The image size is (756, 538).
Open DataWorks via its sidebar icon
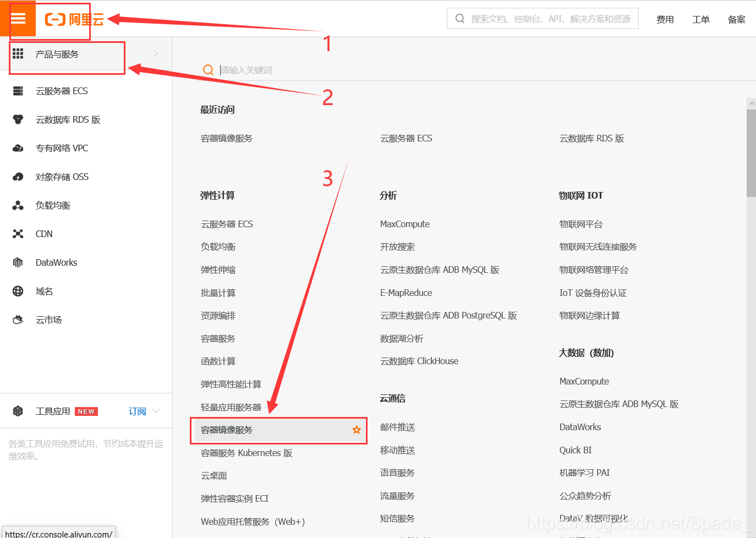click(18, 262)
